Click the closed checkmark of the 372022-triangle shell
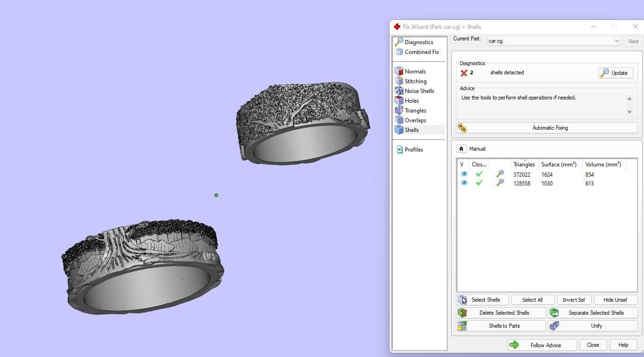 click(479, 174)
